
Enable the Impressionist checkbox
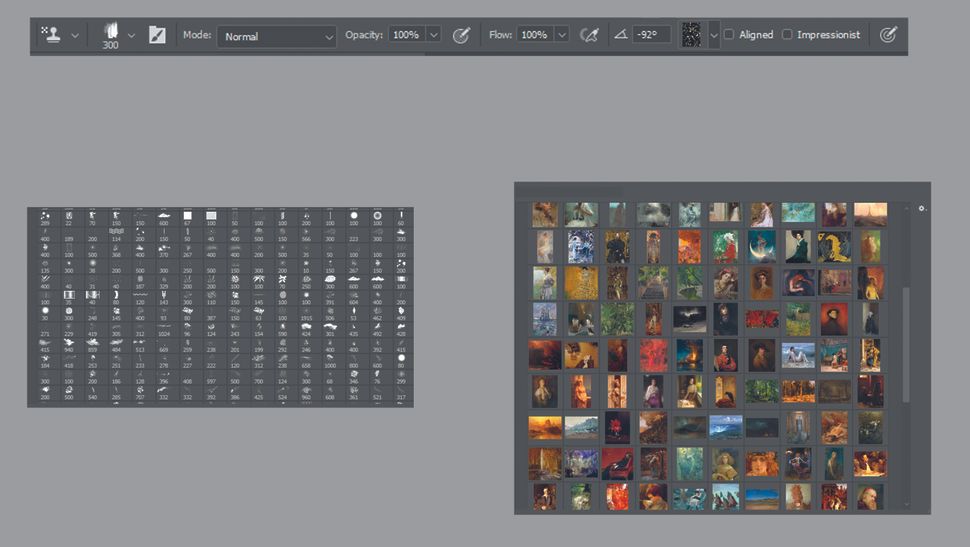coord(787,35)
